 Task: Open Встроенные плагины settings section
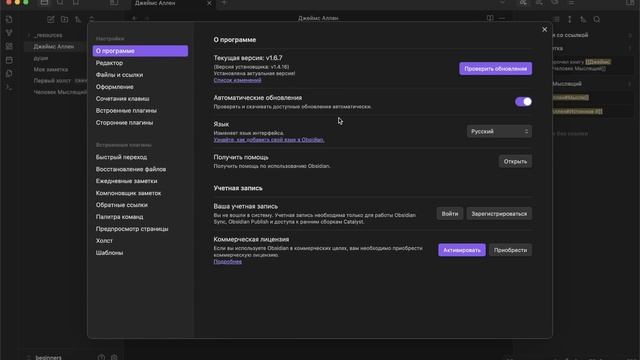[x=140, y=111]
